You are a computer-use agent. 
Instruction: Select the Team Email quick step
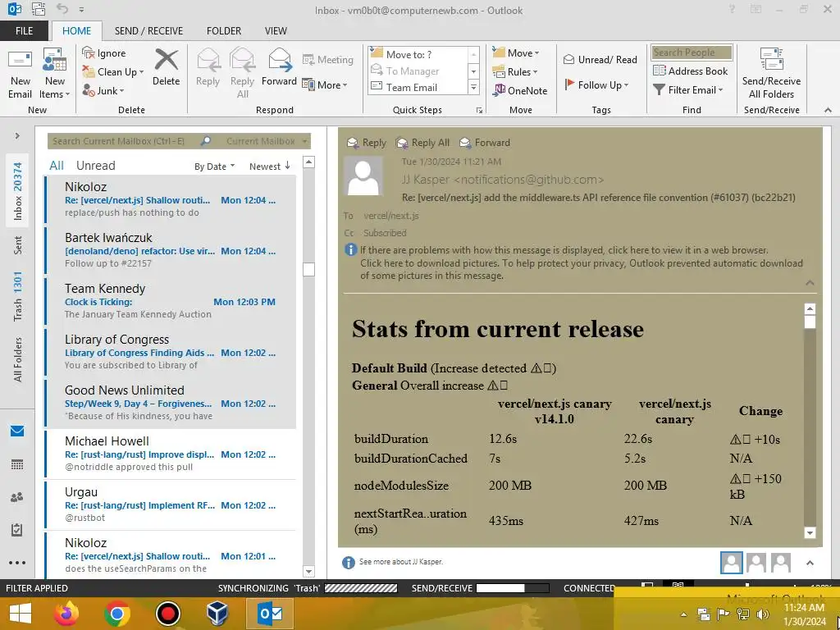coord(418,87)
